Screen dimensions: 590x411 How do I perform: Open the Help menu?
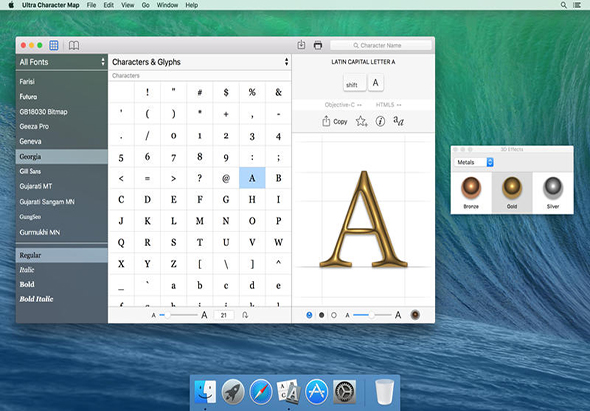[x=192, y=5]
